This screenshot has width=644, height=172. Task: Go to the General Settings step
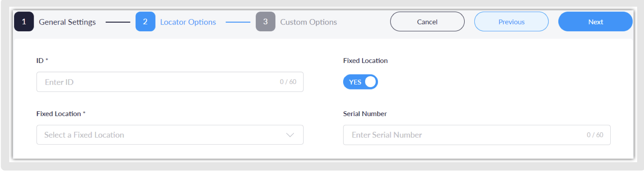67,22
